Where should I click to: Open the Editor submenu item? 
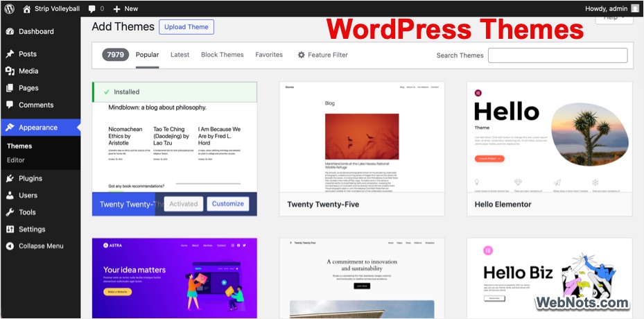coord(16,160)
